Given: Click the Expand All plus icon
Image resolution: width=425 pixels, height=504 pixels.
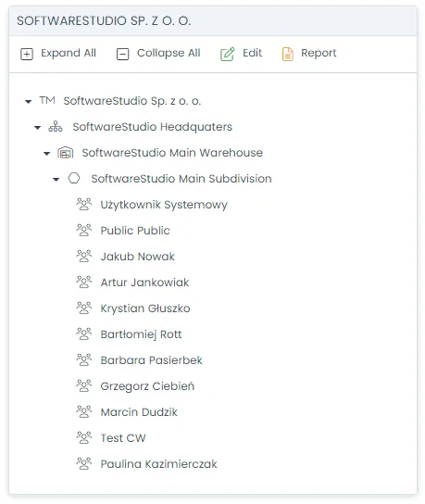Looking at the screenshot, I should [x=27, y=54].
